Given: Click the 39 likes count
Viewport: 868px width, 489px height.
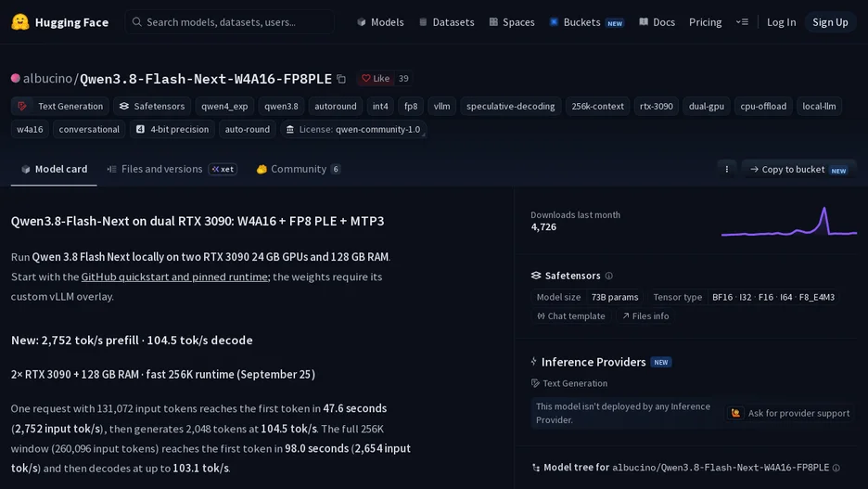Looking at the screenshot, I should 403,79.
